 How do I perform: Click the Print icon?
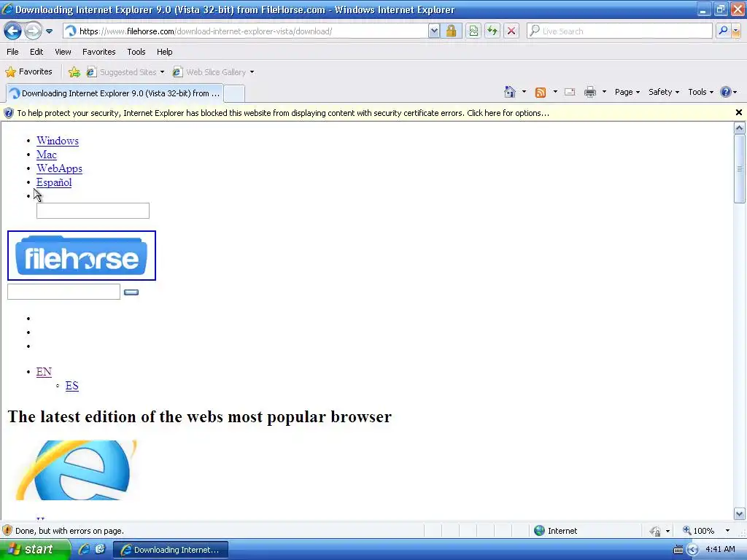click(589, 92)
